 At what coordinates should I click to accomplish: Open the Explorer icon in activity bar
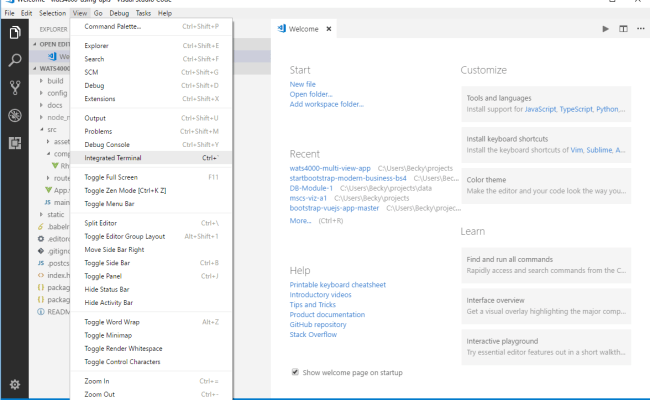coord(15,32)
